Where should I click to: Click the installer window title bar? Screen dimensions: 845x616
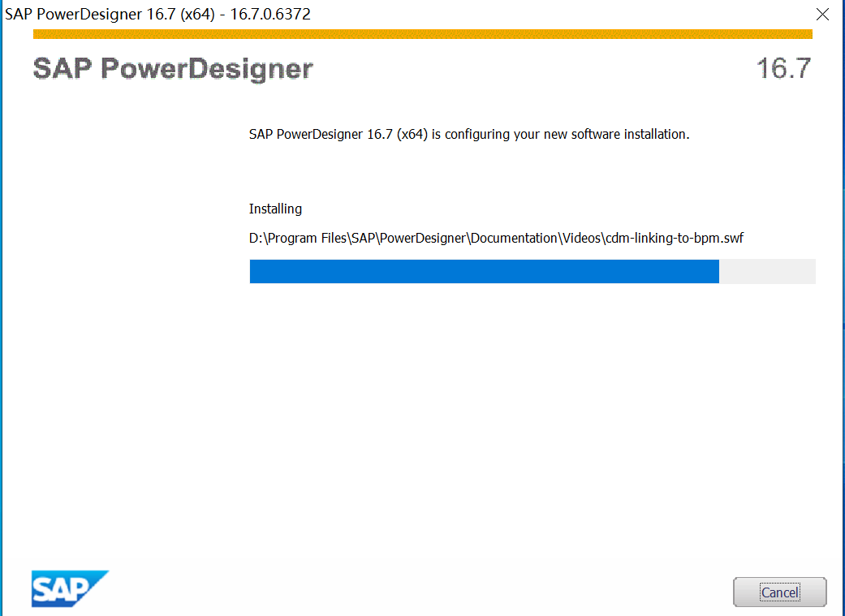pos(325,14)
